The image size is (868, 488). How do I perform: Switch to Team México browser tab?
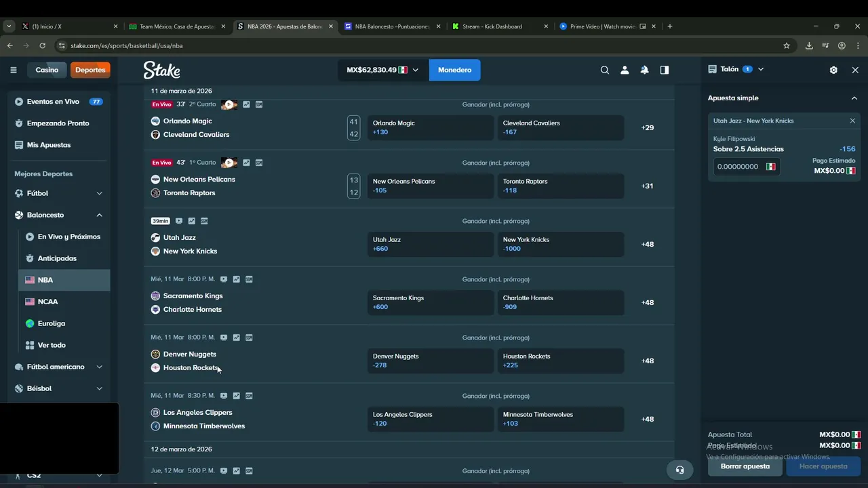click(x=176, y=26)
